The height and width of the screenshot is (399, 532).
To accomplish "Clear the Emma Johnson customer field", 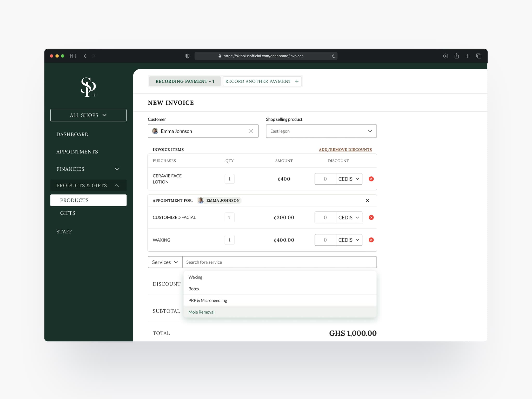I will pyautogui.click(x=250, y=131).
